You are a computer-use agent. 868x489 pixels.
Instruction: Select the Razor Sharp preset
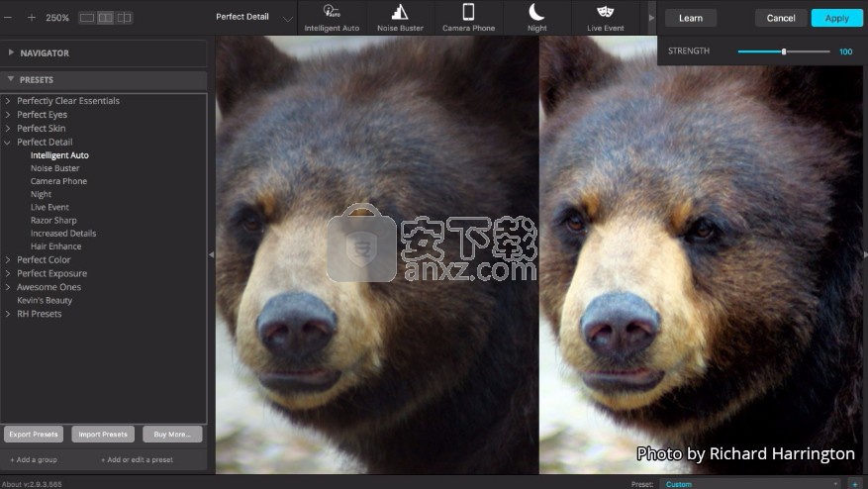pyautogui.click(x=53, y=221)
